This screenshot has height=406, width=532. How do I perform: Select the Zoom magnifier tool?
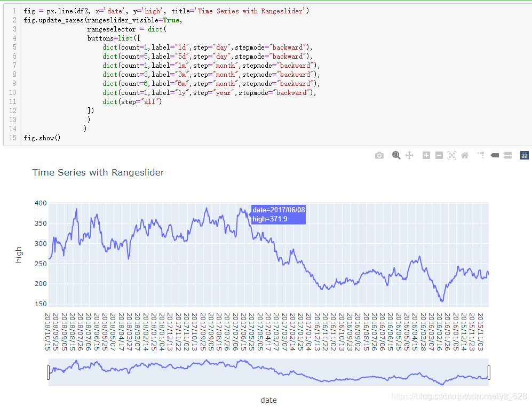[396, 155]
